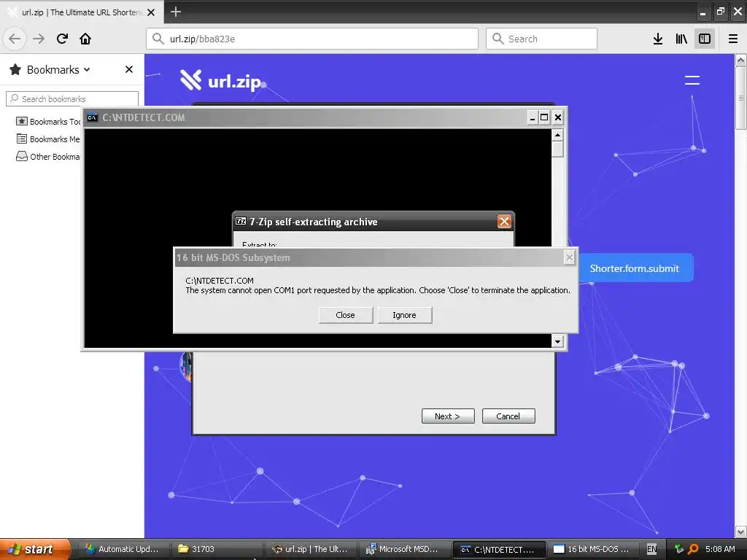Go back using the browser back arrow
Screen dimensions: 747x560
[15, 39]
